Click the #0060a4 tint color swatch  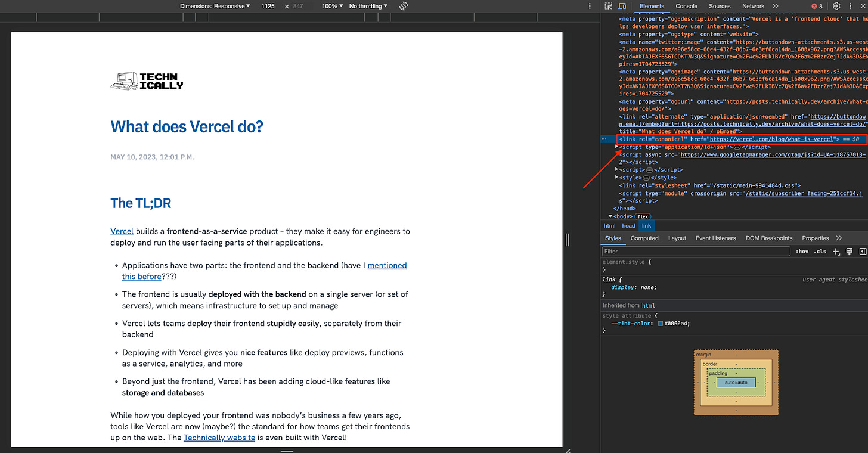coord(661,324)
